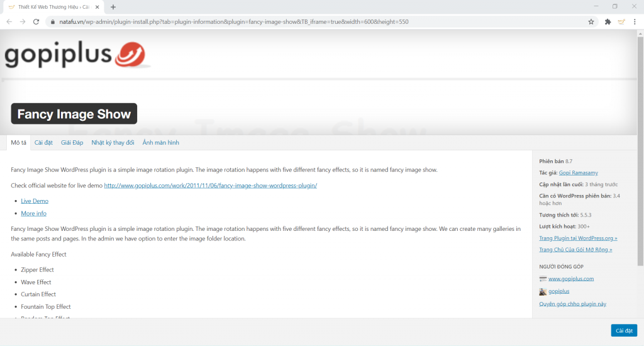Click the blue Cài đặt install button

(624, 330)
